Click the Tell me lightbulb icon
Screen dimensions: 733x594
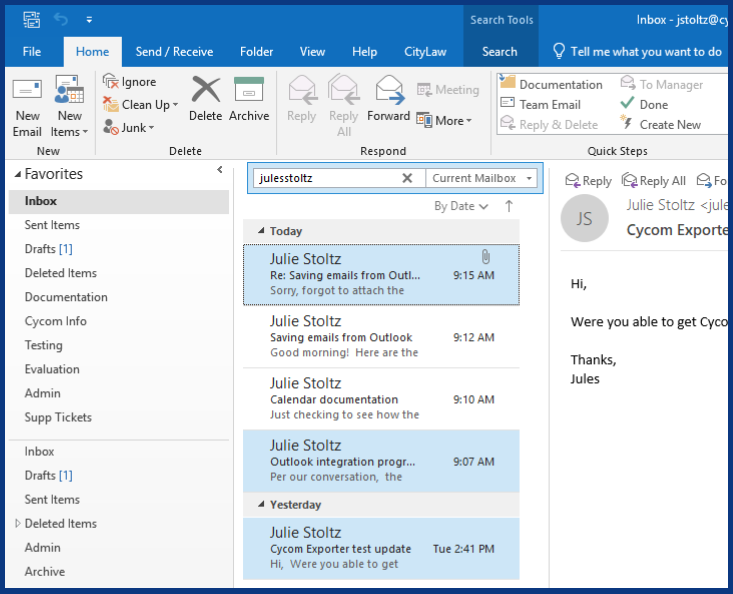[559, 51]
